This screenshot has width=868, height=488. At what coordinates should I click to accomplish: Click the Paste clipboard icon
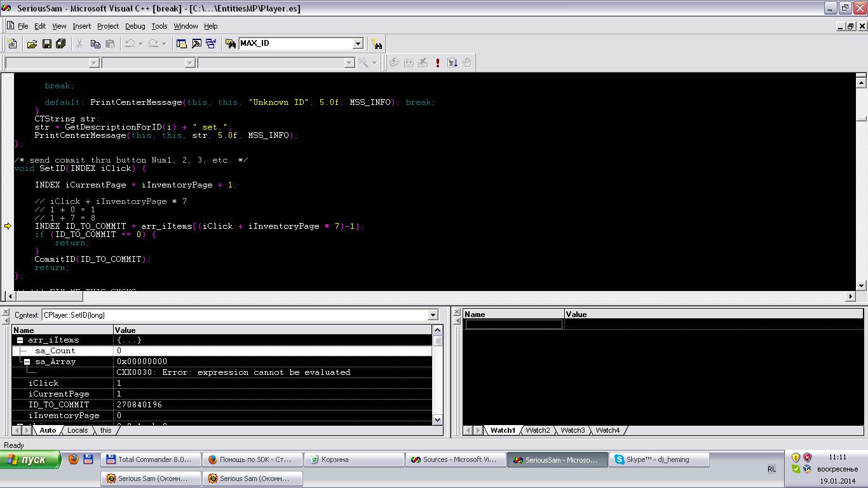pyautogui.click(x=110, y=43)
